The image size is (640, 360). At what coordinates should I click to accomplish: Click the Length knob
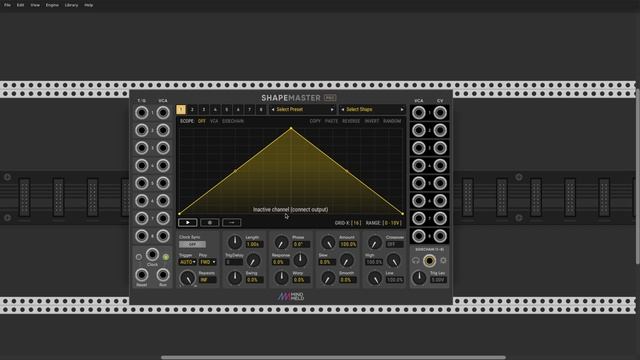(235, 242)
